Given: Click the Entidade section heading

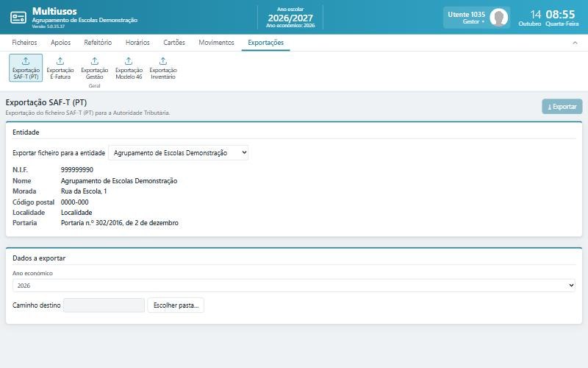Looking at the screenshot, I should pos(26,132).
